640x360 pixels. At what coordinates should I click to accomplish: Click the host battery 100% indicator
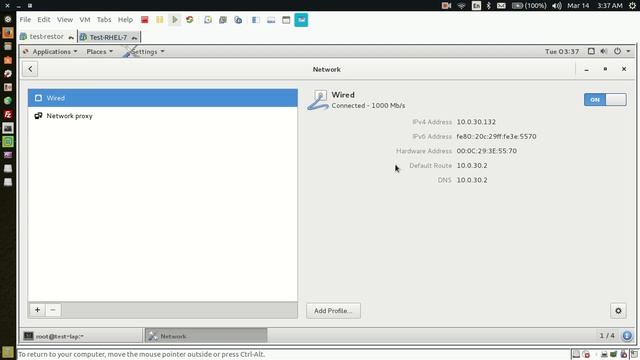coord(529,6)
